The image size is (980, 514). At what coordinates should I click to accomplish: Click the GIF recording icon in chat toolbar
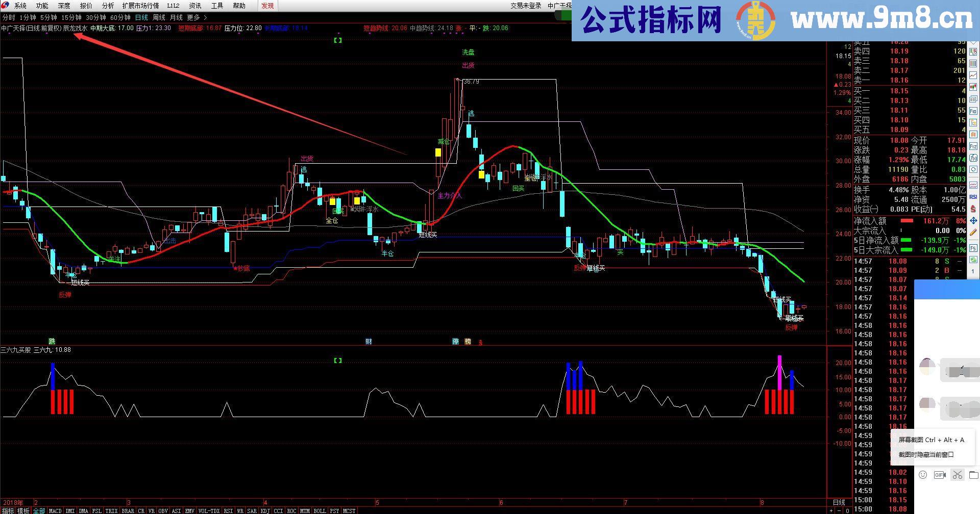click(940, 474)
